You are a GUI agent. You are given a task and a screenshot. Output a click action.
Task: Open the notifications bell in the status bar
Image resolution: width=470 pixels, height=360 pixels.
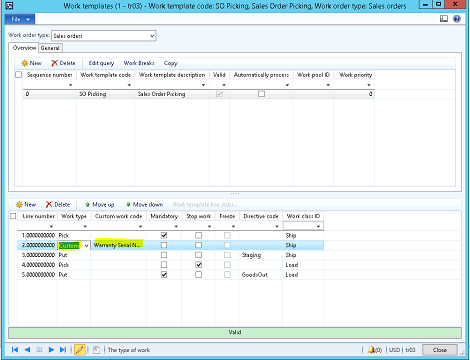click(371, 350)
